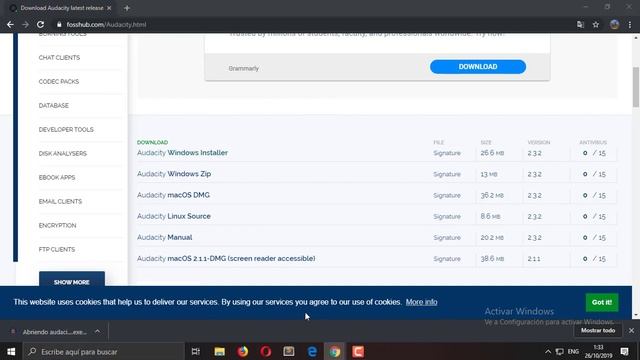Screen dimensions: 640x360
Task: Open the red Camtasia taskbar app
Action: 358,351
